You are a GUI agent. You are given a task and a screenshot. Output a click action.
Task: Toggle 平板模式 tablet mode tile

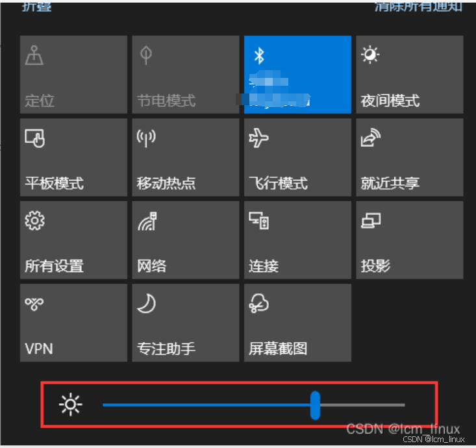tap(74, 157)
